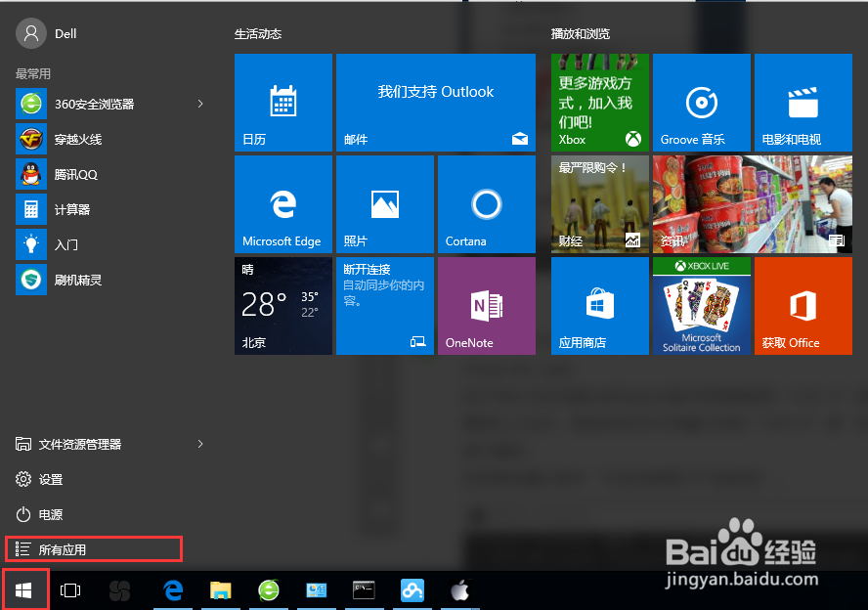
Task: Open the Groove 音乐 tile
Action: [702, 103]
